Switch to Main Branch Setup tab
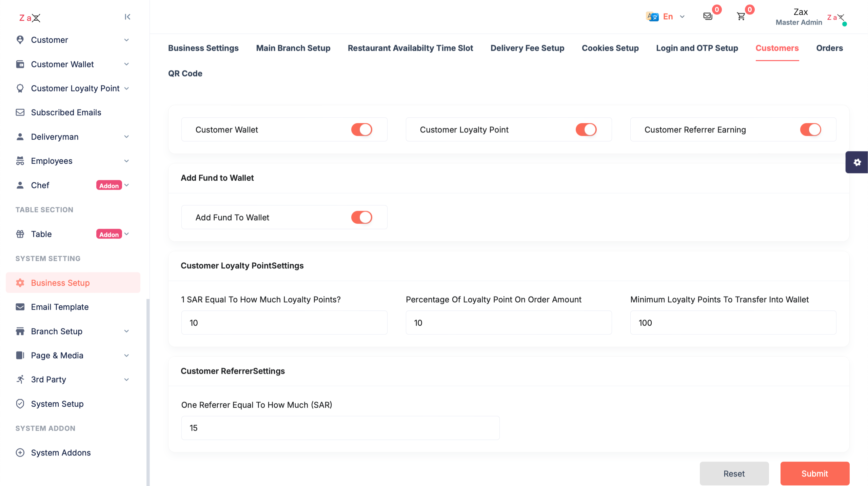This screenshot has height=486, width=868. coord(293,48)
